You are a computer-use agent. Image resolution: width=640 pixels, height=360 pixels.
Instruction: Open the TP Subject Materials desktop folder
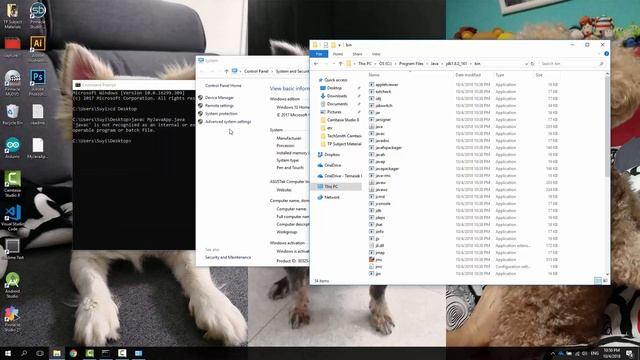(x=12, y=16)
